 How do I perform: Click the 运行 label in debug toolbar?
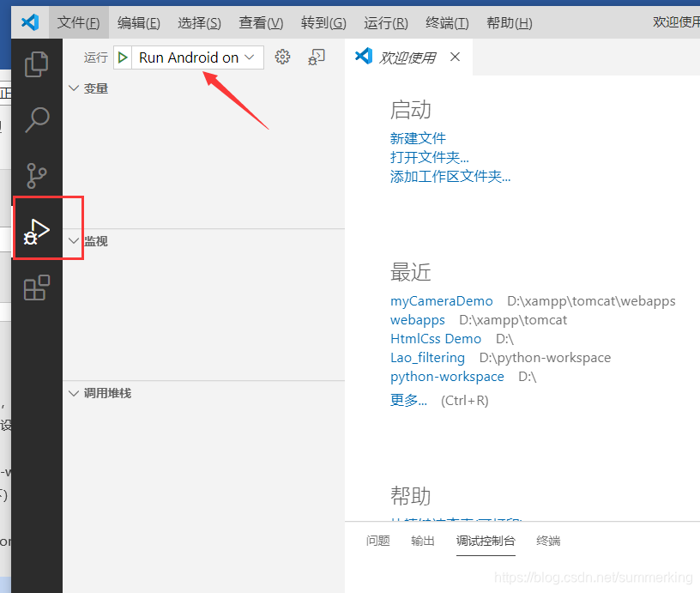[95, 57]
